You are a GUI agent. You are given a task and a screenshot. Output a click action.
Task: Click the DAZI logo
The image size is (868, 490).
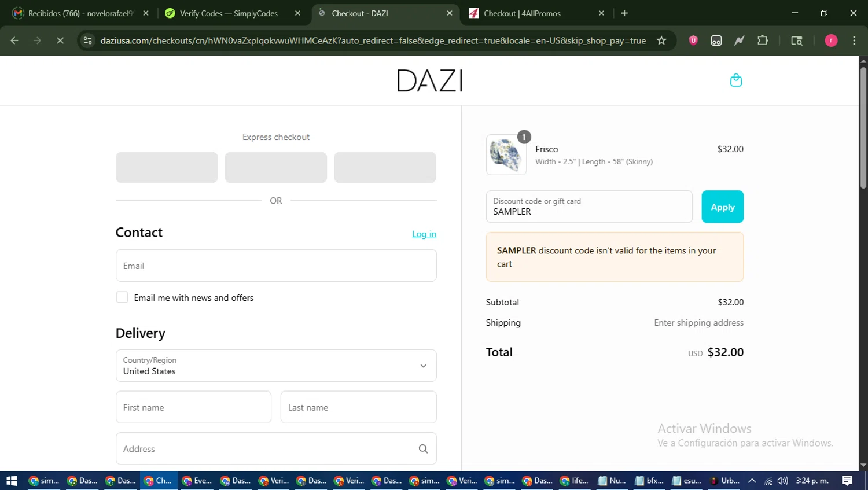click(430, 80)
